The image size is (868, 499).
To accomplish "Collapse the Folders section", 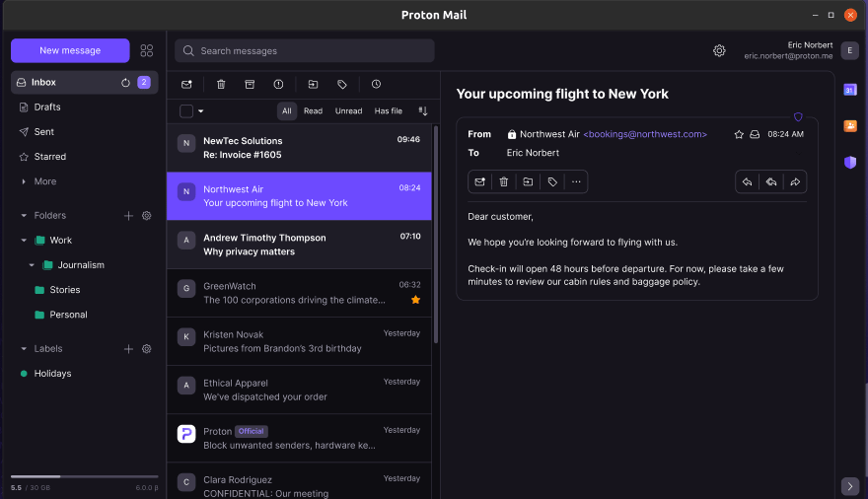I will (x=24, y=216).
